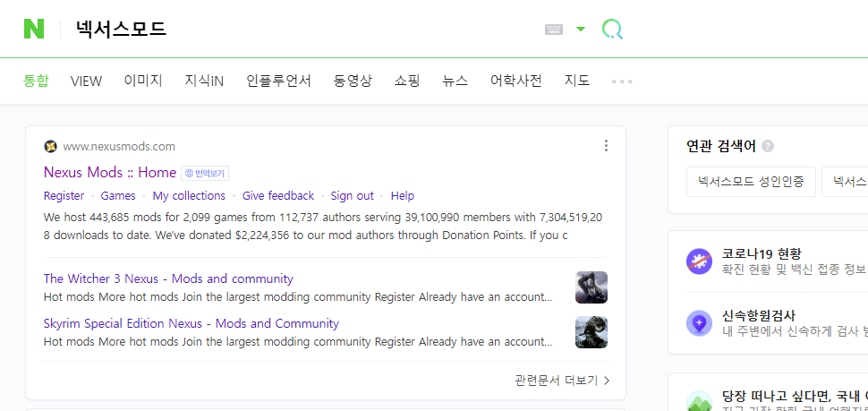868x411 pixels.
Task: Click the 신속항원검사 map pin icon
Action: tap(699, 323)
